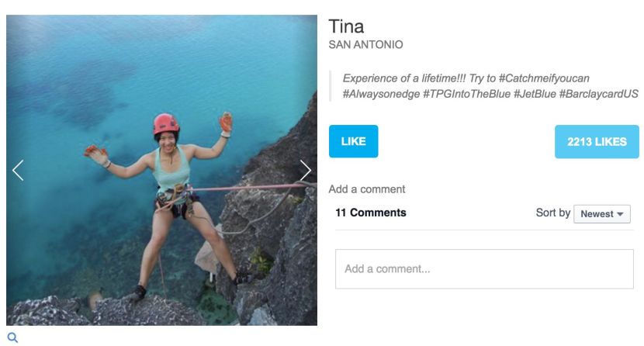
Task: Click the 11 Comments heading
Action: coord(370,213)
